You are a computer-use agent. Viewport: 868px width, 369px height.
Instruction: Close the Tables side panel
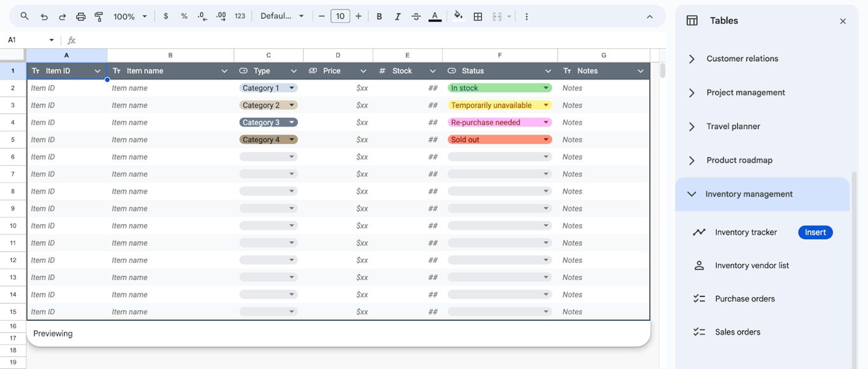tap(843, 21)
